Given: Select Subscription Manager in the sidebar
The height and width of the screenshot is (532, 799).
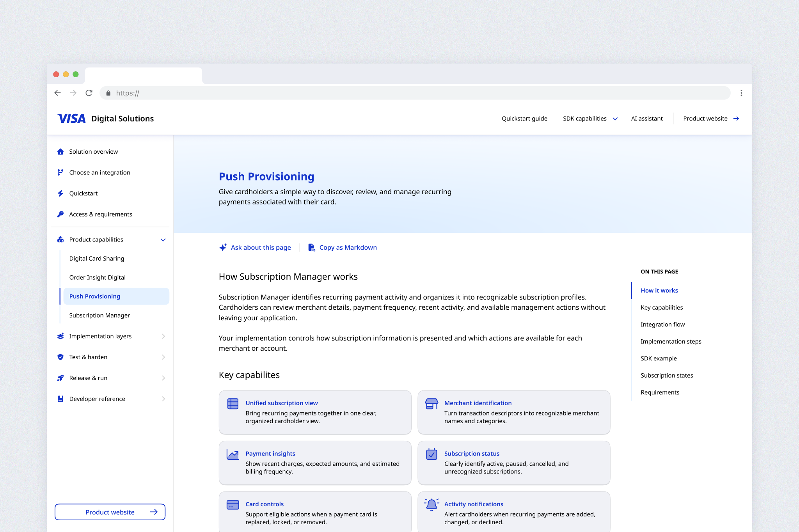Looking at the screenshot, I should pos(99,315).
